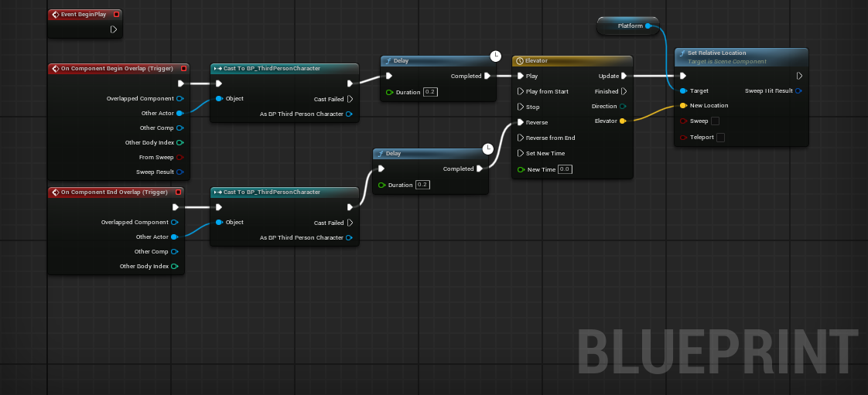
Task: Click As BP Third Person Character pin, upper Cast
Action: (349, 114)
